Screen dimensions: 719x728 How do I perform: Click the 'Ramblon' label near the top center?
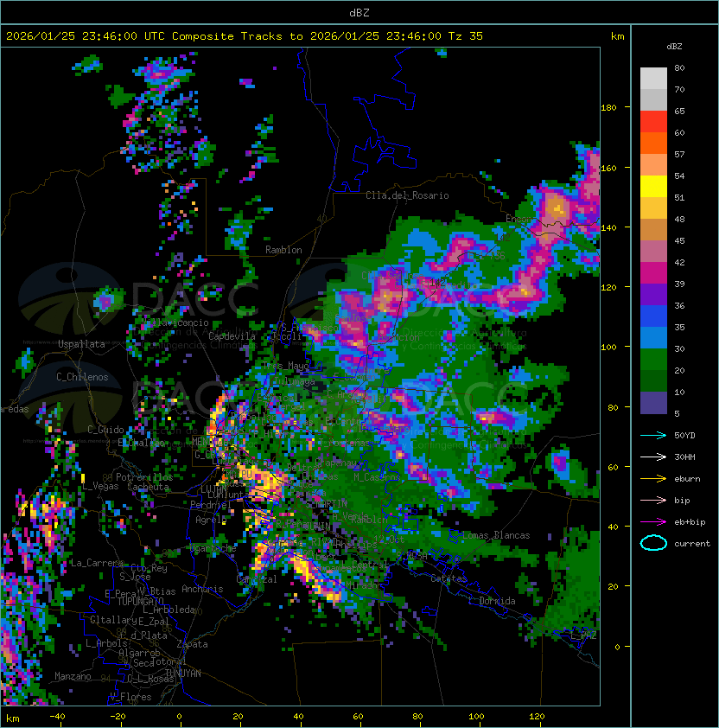(283, 250)
